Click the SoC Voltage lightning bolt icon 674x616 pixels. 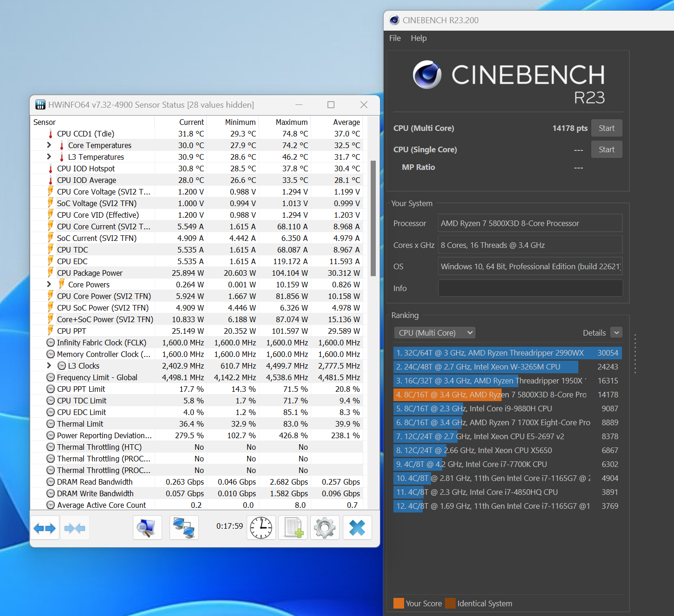click(x=51, y=203)
